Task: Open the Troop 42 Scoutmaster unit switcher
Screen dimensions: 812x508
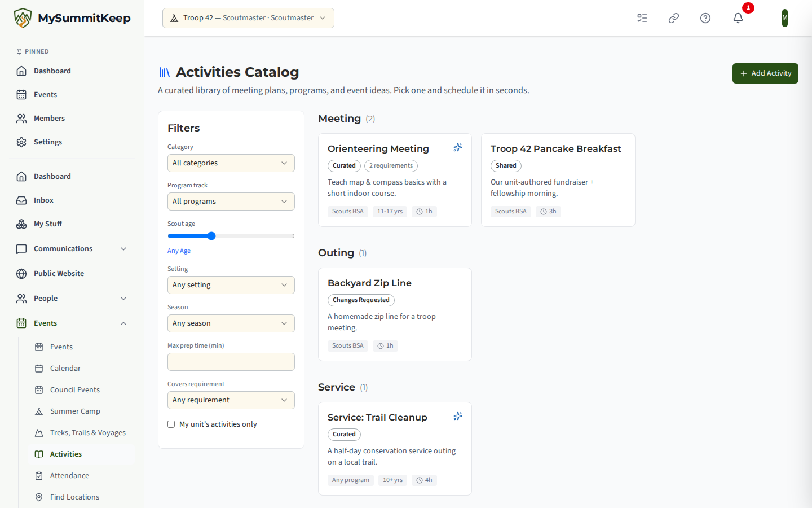Action: [x=248, y=18]
